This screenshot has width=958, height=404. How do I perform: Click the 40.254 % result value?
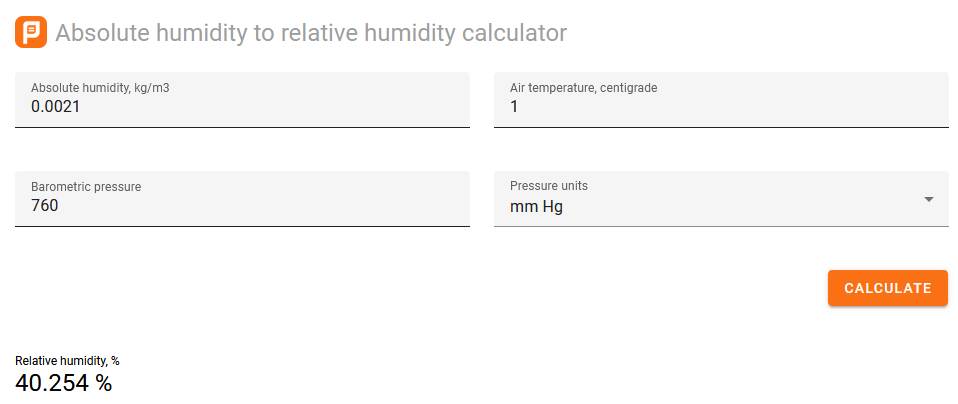pyautogui.click(x=64, y=383)
